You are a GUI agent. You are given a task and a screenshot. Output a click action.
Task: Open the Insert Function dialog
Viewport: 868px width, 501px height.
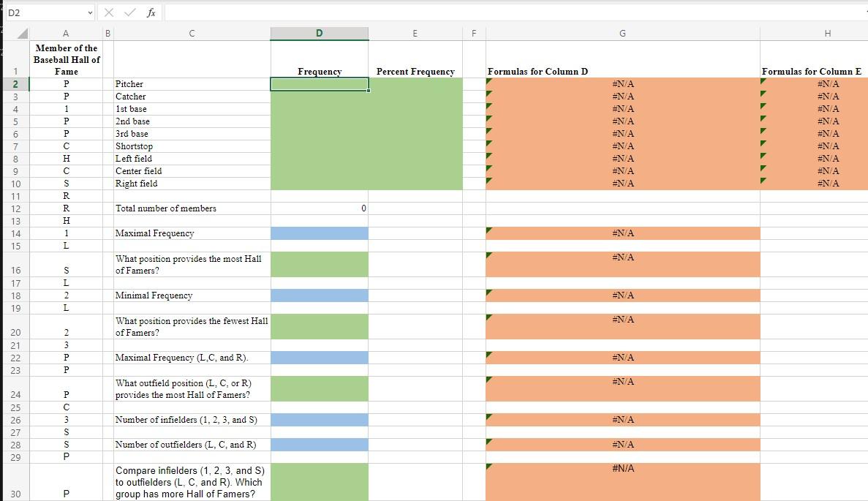[150, 12]
